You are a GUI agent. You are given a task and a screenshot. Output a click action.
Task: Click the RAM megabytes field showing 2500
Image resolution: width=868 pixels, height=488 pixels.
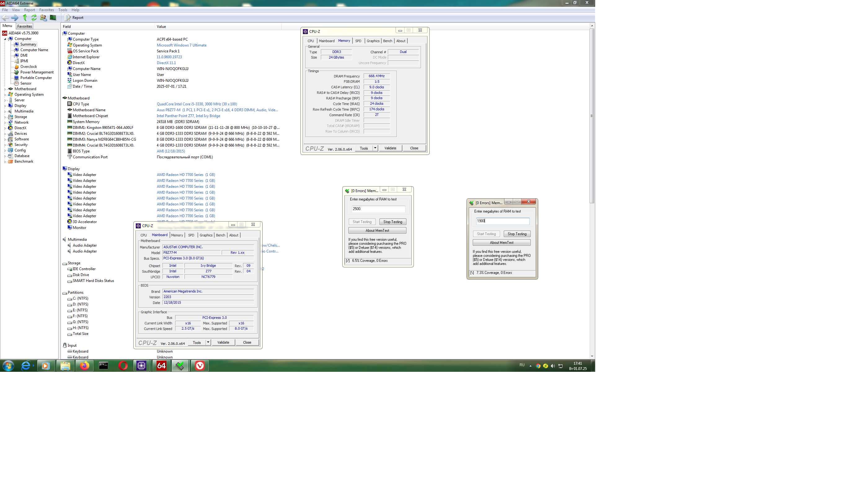pos(378,209)
